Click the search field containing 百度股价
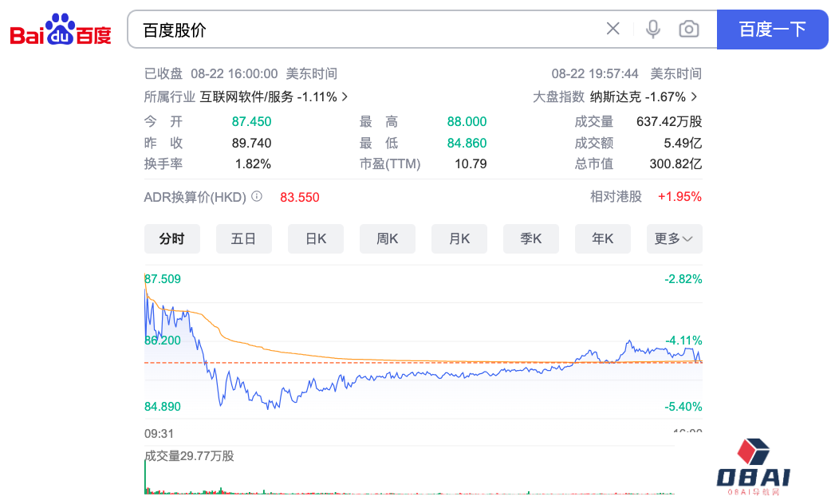Screen dimensions: 839x504 pyautogui.click(x=367, y=30)
